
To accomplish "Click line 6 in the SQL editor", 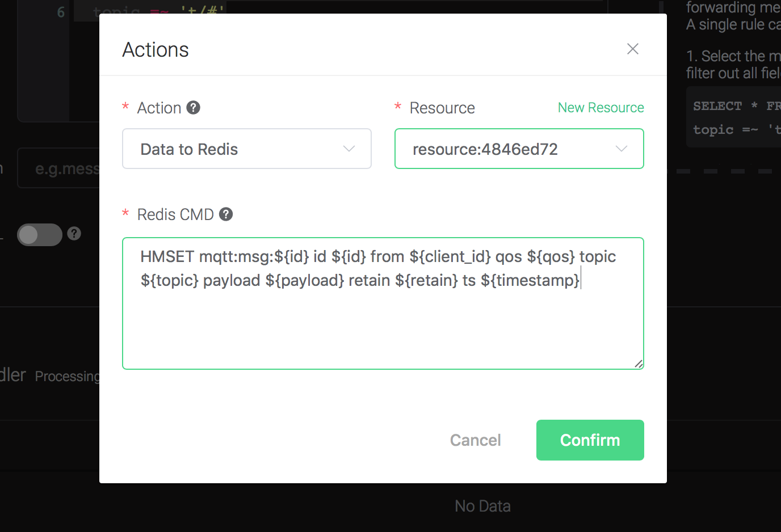I will tap(84, 11).
